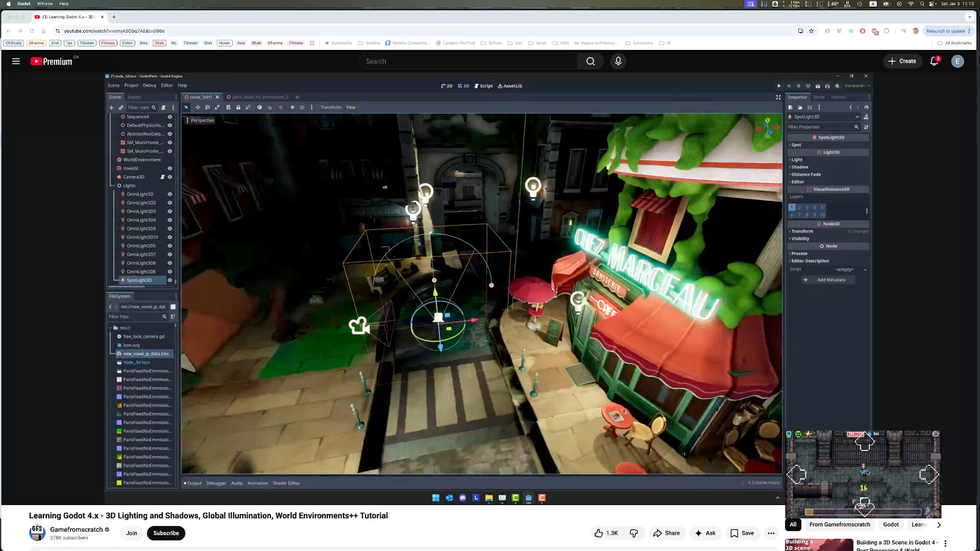
Task: Enable layer 5 in the Layers grid
Action: coord(822,207)
